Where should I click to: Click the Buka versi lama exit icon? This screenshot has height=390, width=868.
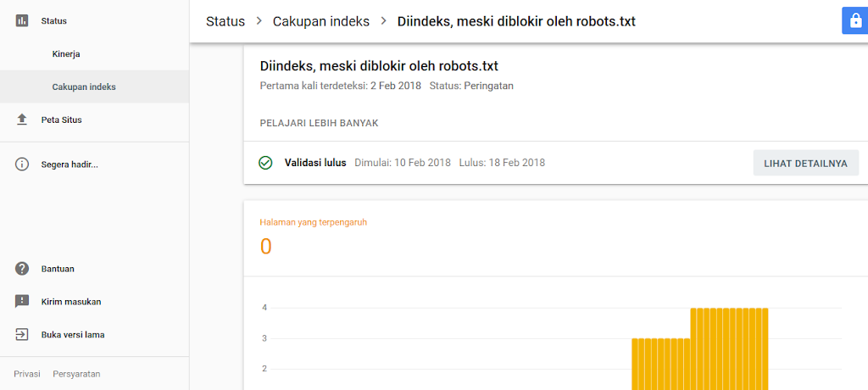[21, 335]
